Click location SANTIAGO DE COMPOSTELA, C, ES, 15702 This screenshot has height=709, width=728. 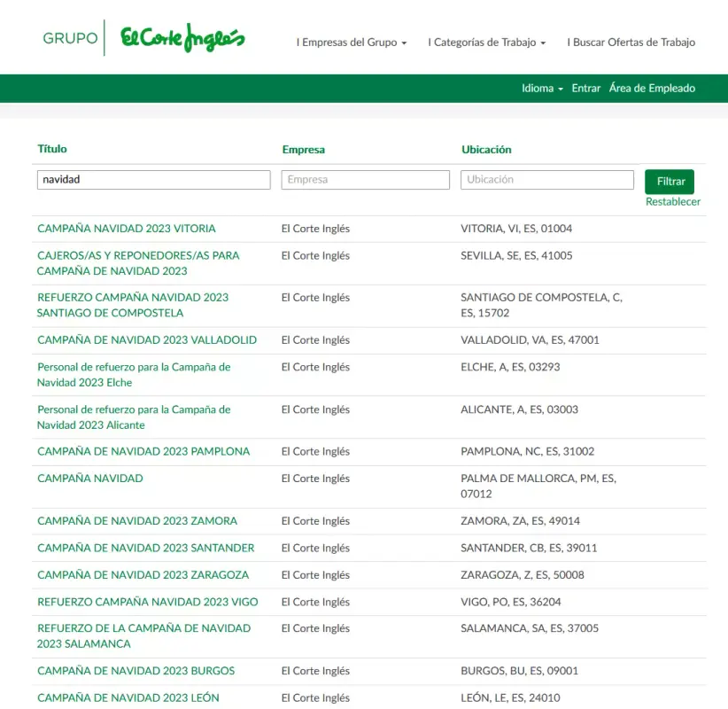(x=541, y=305)
